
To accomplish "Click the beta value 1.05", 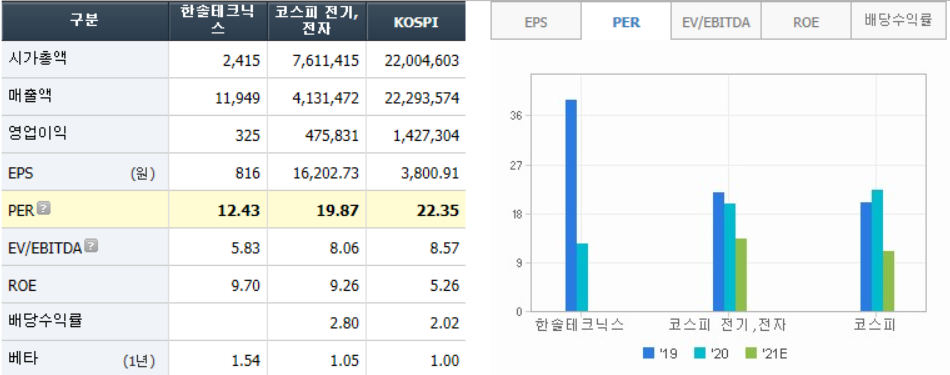I will (344, 360).
